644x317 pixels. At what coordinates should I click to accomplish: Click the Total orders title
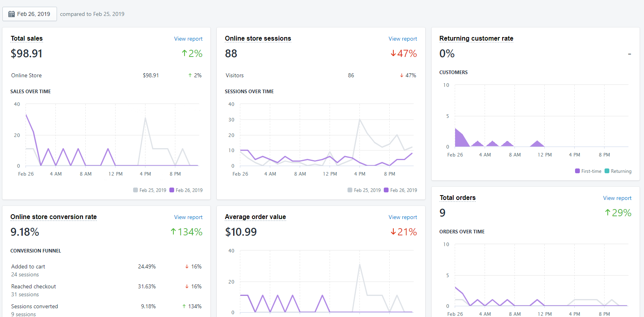pos(457,198)
